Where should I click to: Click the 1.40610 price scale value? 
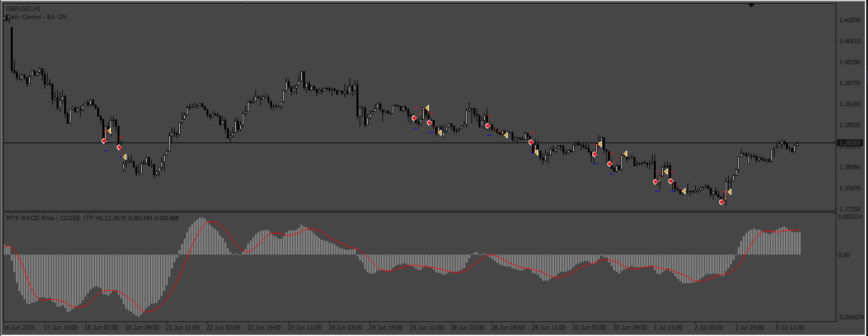pos(850,41)
